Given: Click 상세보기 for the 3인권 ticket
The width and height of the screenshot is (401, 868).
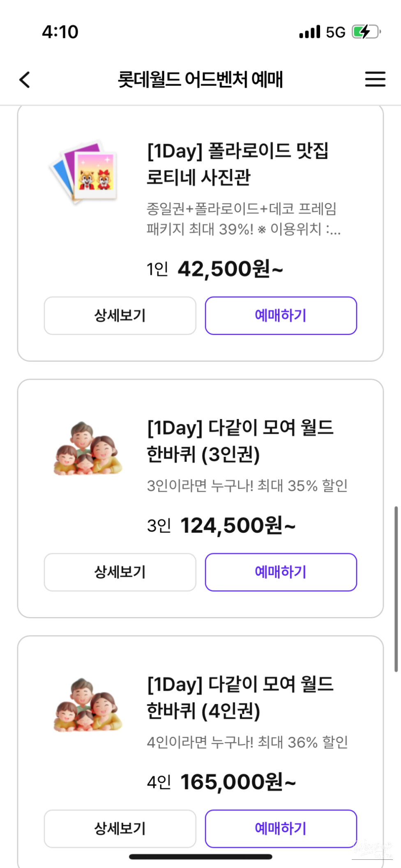Looking at the screenshot, I should [120, 572].
